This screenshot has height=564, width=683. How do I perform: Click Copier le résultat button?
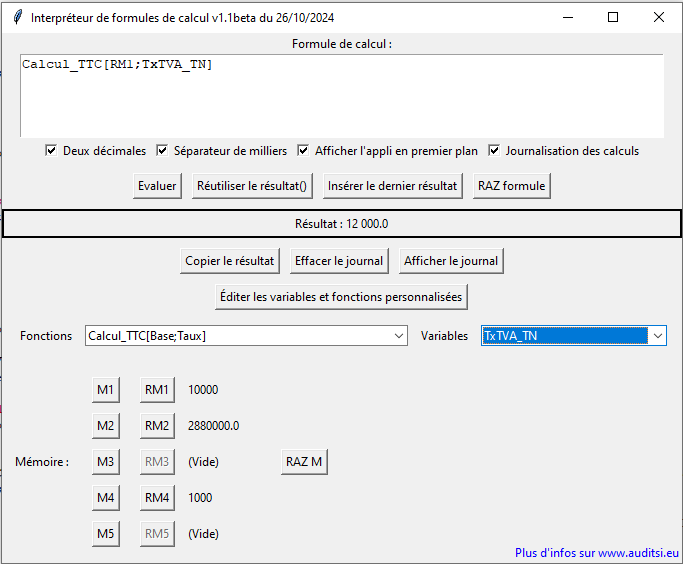pos(230,261)
